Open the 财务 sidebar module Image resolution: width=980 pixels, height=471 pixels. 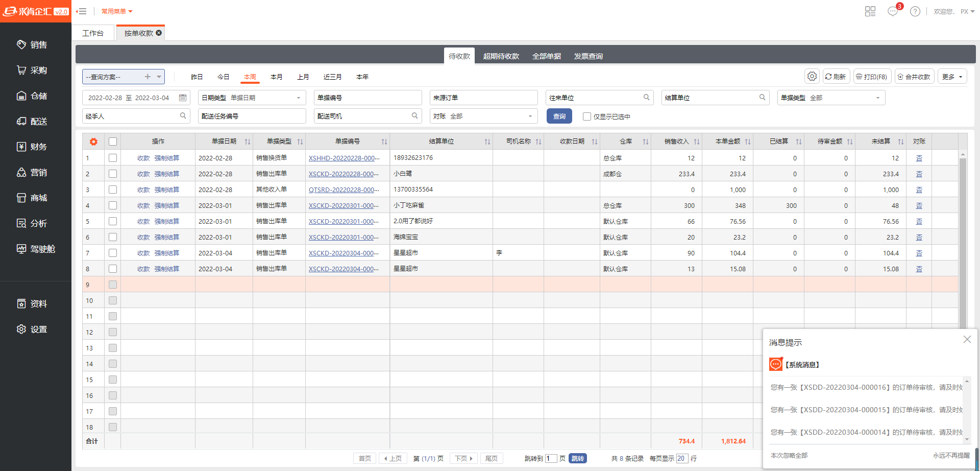[x=38, y=147]
